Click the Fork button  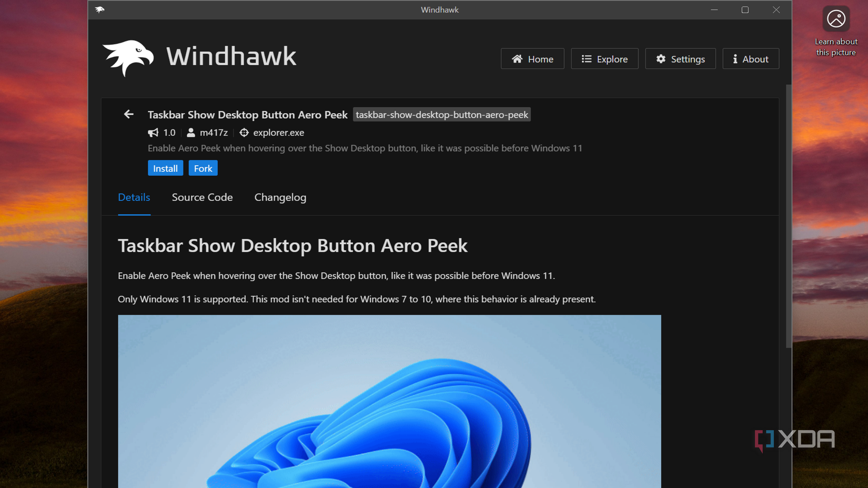203,168
